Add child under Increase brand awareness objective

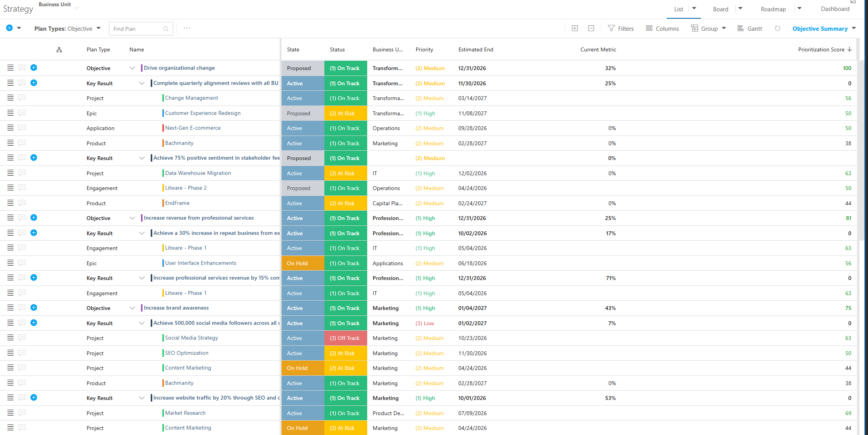click(34, 308)
